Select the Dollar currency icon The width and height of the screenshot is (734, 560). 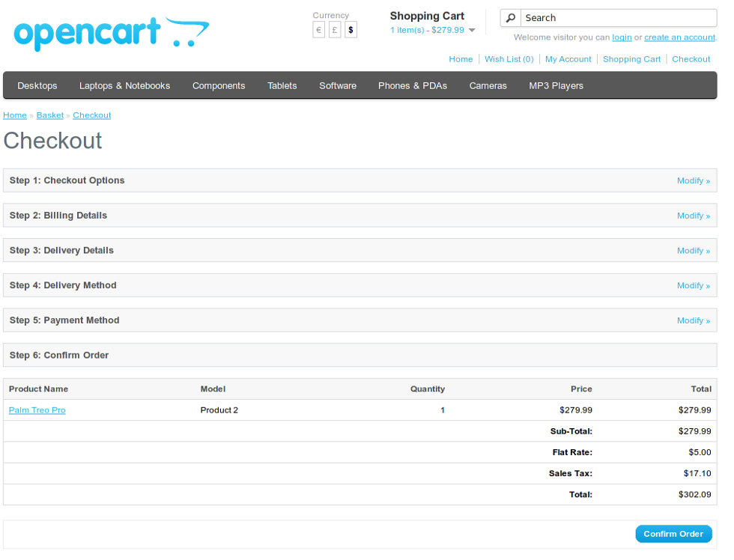pos(351,30)
